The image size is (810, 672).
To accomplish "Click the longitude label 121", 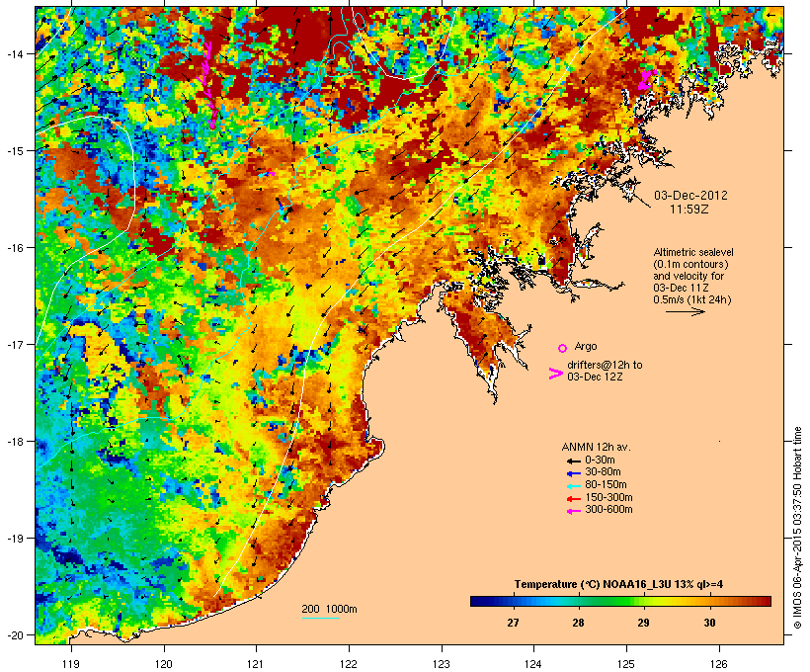I will click(256, 664).
